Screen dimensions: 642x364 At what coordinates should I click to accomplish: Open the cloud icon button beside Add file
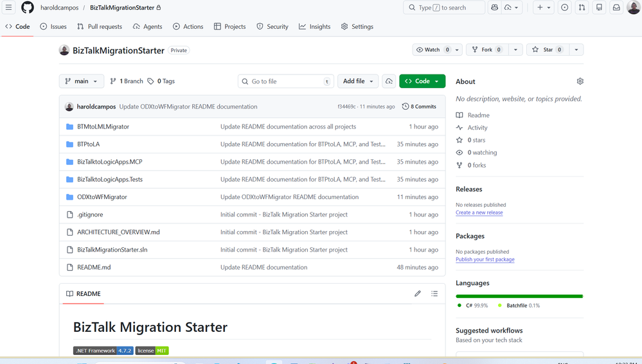coord(389,81)
